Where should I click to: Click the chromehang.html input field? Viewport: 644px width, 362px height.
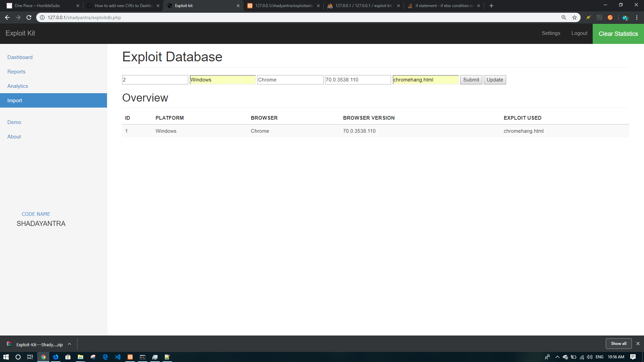click(x=425, y=80)
